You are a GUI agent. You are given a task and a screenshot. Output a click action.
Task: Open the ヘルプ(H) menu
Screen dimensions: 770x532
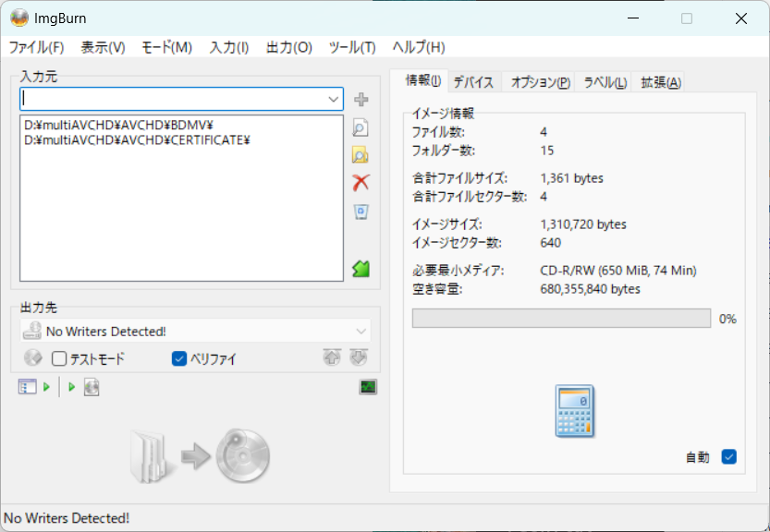(419, 47)
